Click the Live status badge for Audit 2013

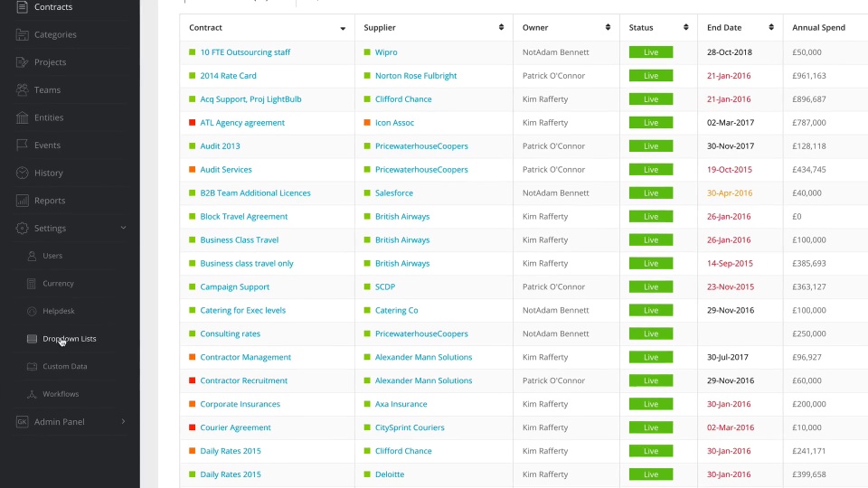[x=651, y=146]
